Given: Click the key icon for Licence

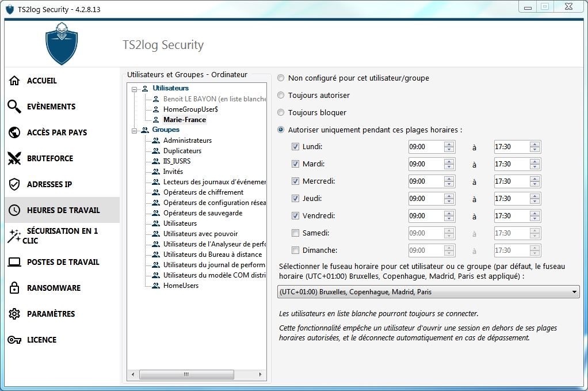Looking at the screenshot, I should point(14,340).
